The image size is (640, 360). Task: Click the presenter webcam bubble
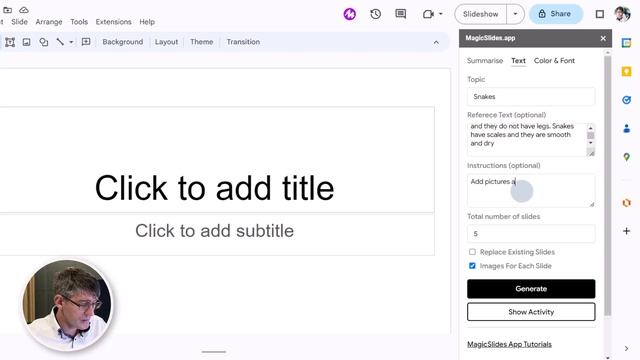coord(67,305)
